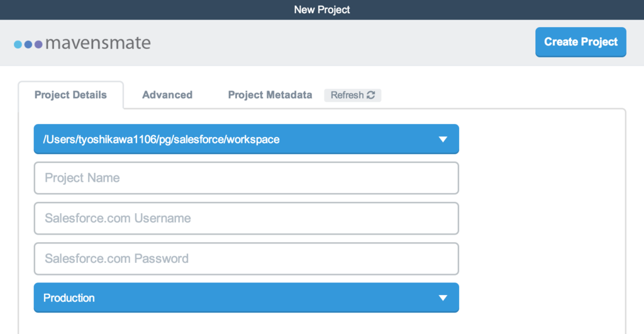Expand the Production environment dropdown
The width and height of the screenshot is (644, 334).
click(247, 298)
